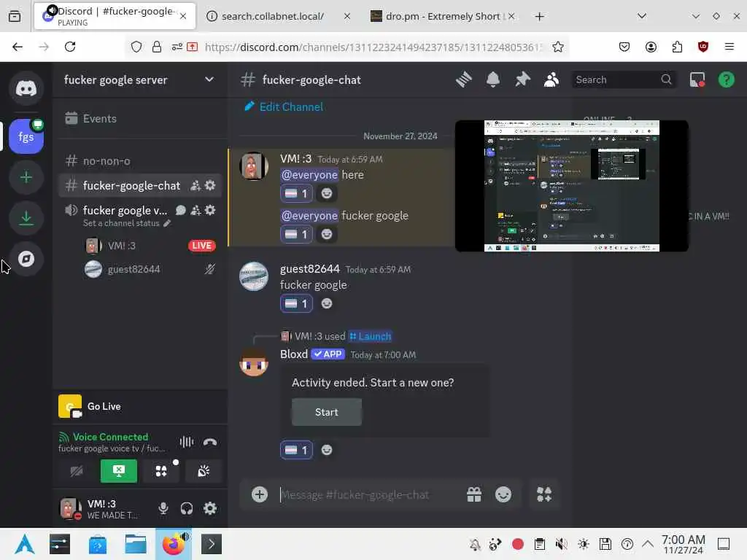Toggle deafen headphones in user panel
The image size is (747, 560).
point(187,508)
